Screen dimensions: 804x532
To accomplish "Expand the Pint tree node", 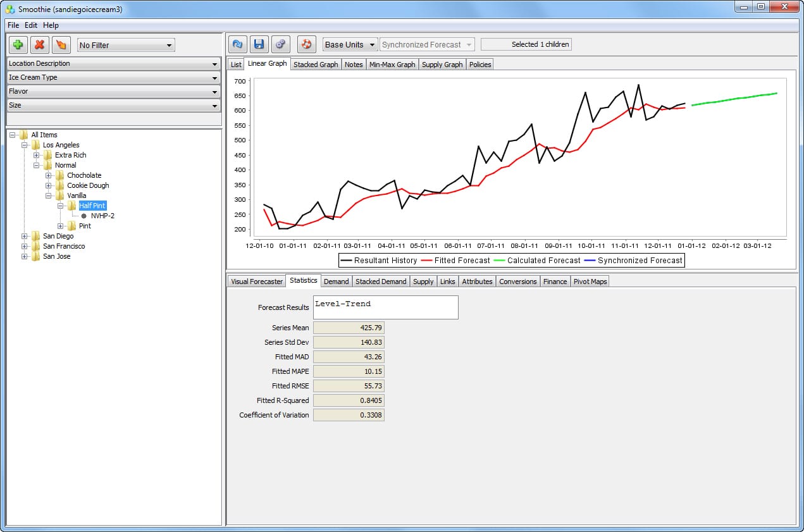I will click(61, 226).
